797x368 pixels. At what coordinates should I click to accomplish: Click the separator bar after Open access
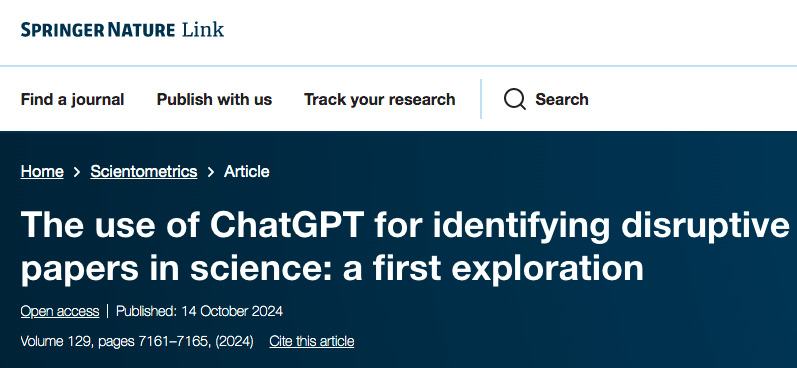108,311
